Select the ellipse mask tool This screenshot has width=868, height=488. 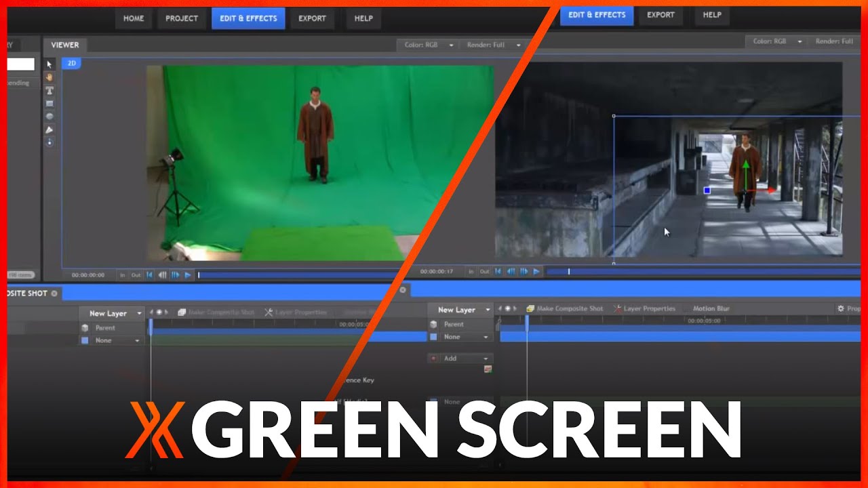tap(50, 116)
